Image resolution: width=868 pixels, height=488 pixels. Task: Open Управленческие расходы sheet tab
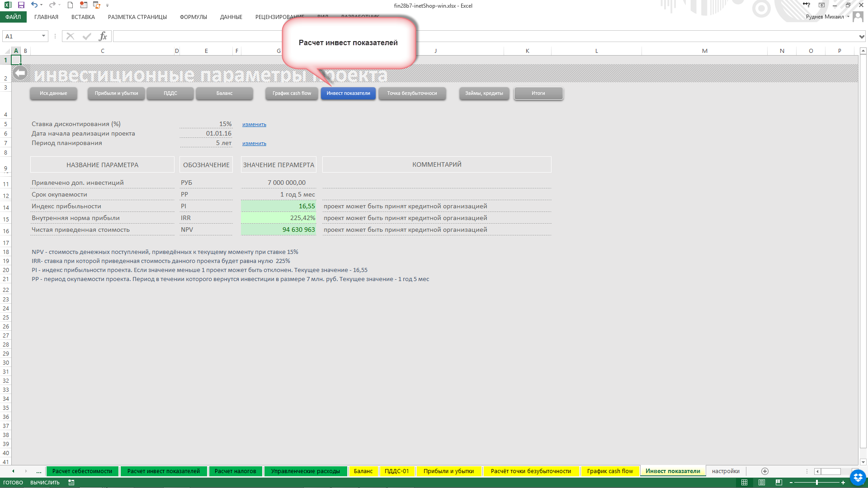click(x=306, y=471)
